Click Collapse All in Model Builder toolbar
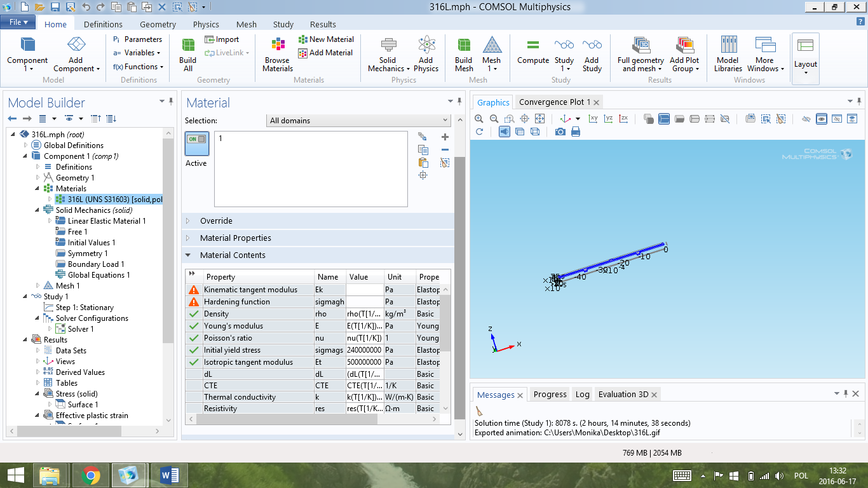This screenshot has height=488, width=868. point(96,119)
